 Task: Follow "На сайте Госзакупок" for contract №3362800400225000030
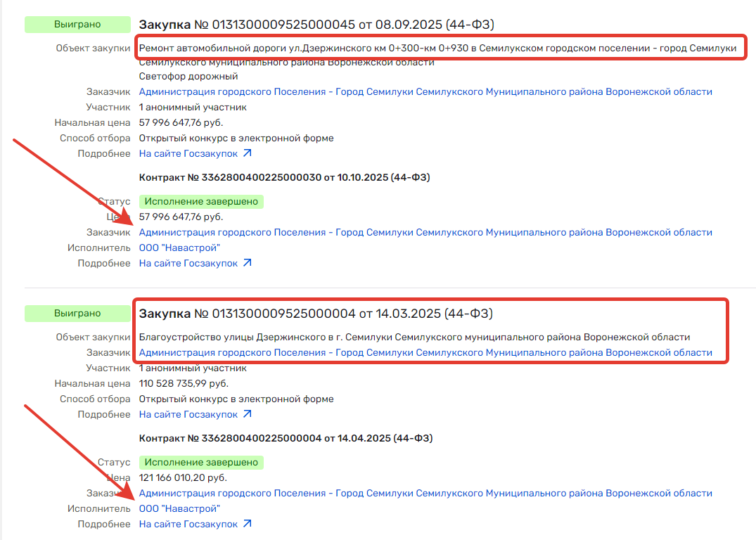188,263
